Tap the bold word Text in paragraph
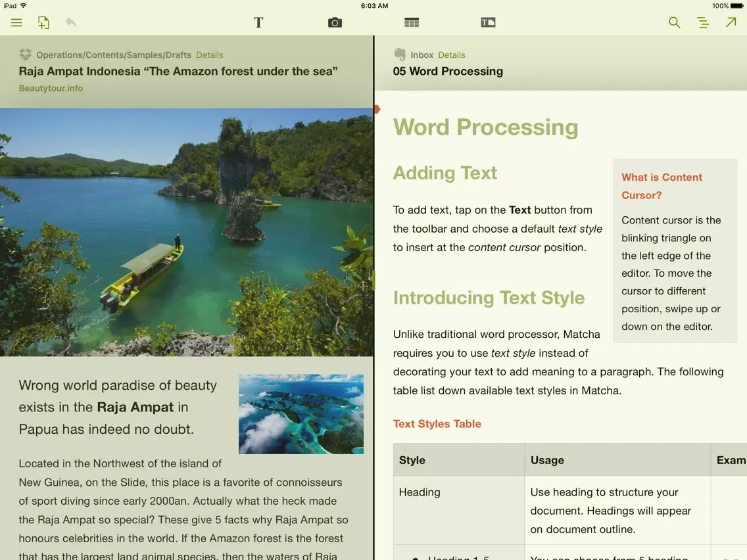Viewport: 747px width, 560px height. (519, 210)
